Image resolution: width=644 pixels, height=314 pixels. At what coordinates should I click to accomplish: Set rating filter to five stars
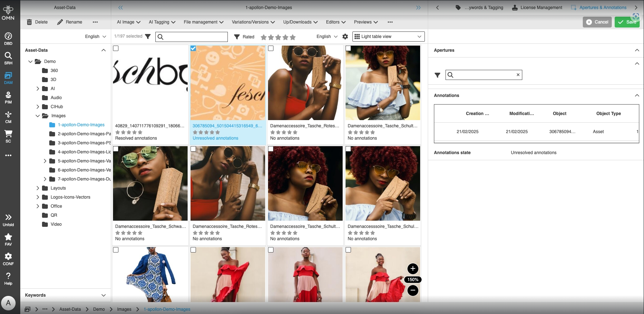point(293,37)
